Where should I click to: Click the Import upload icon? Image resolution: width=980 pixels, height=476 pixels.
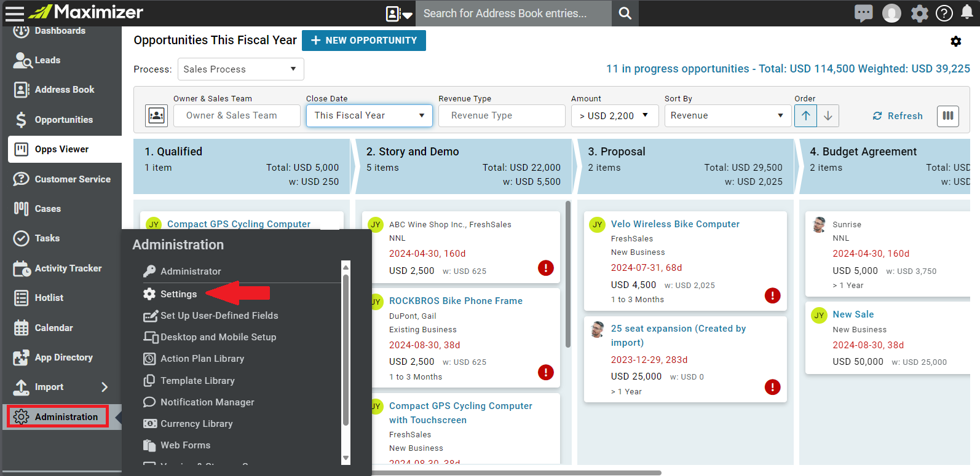point(21,387)
